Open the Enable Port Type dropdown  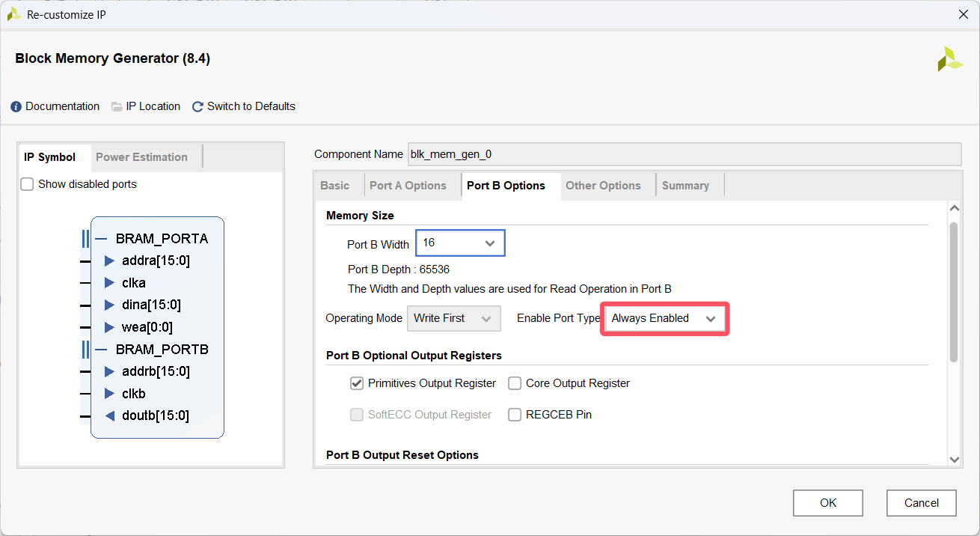pos(664,319)
